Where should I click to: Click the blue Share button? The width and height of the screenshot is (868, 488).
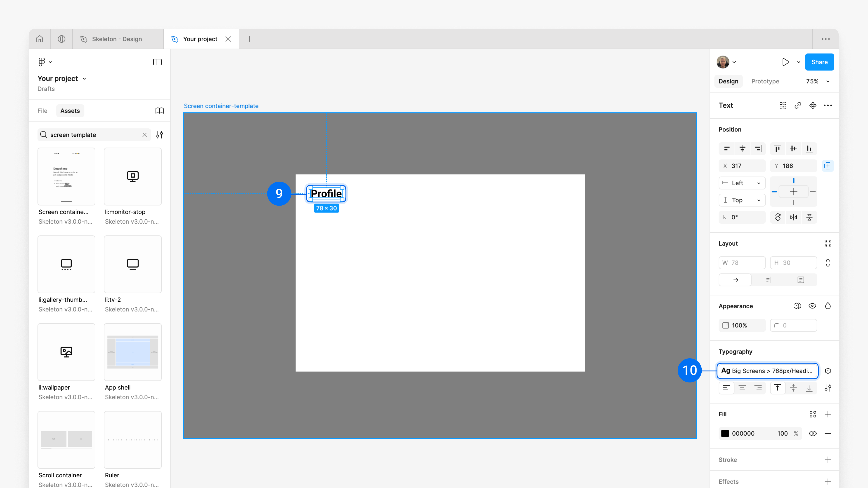click(819, 62)
